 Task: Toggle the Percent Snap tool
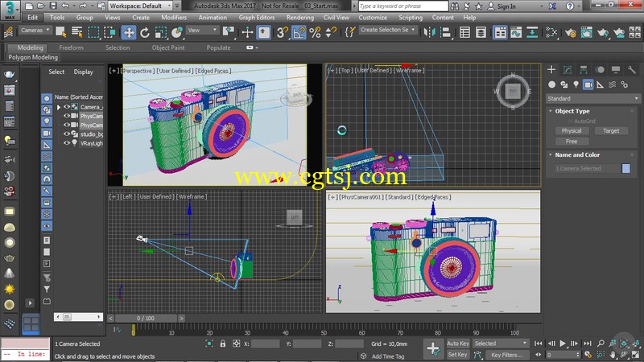tap(315, 32)
